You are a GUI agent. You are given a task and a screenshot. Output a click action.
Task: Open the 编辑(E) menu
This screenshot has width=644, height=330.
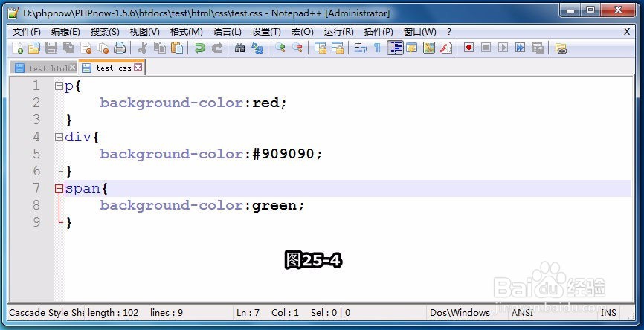point(65,32)
